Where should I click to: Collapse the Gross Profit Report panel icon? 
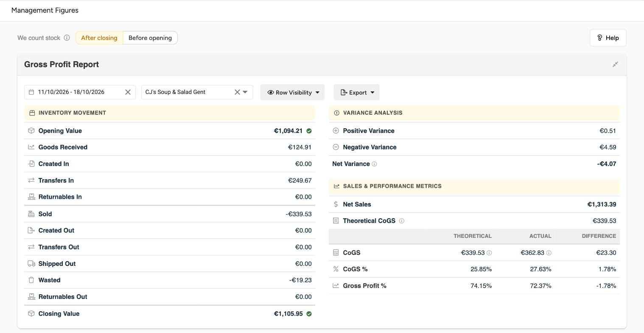pyautogui.click(x=615, y=65)
